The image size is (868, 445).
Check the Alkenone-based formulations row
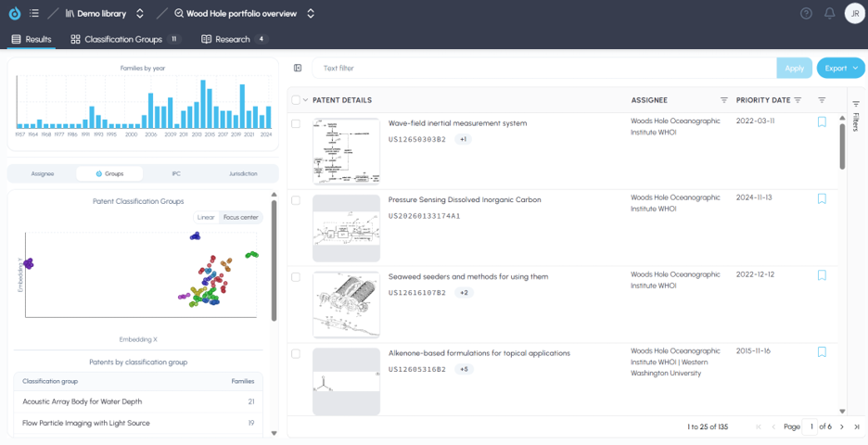tap(296, 353)
